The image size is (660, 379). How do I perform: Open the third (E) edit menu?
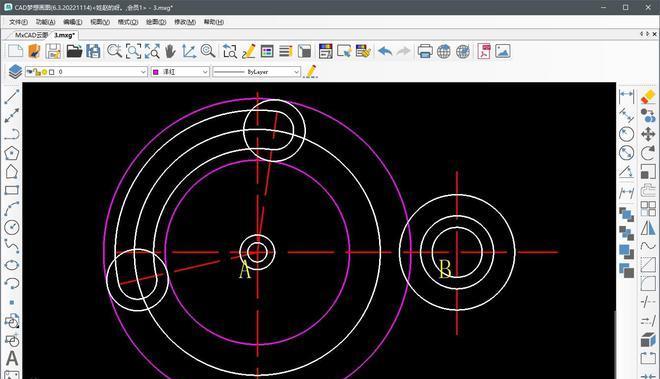click(73, 22)
